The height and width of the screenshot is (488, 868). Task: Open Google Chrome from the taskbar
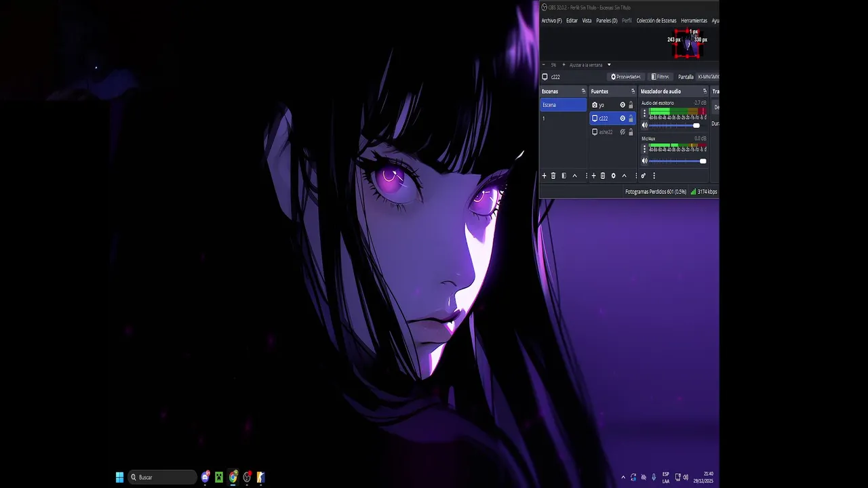(x=233, y=477)
